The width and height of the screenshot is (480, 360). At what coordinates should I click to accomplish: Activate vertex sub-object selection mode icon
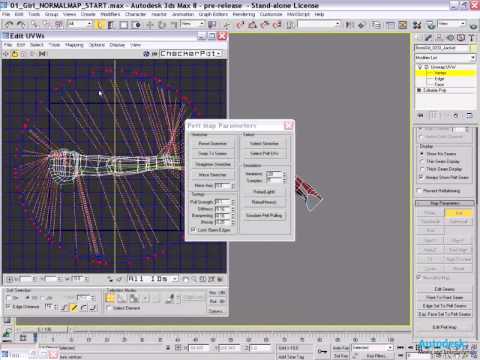coord(110,298)
